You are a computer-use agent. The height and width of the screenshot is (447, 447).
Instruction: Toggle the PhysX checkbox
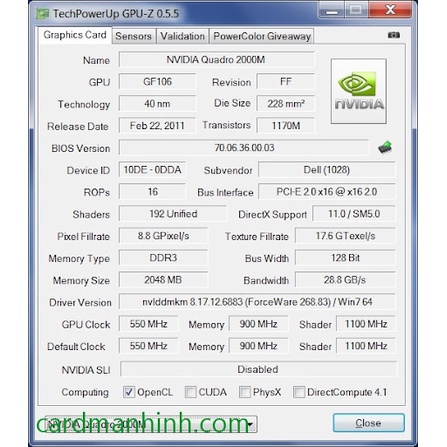coord(245,392)
